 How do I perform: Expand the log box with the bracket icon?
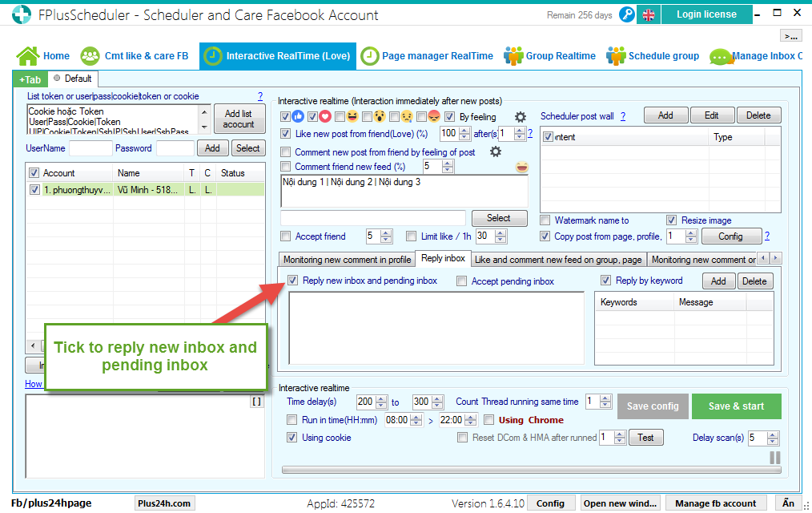click(256, 402)
